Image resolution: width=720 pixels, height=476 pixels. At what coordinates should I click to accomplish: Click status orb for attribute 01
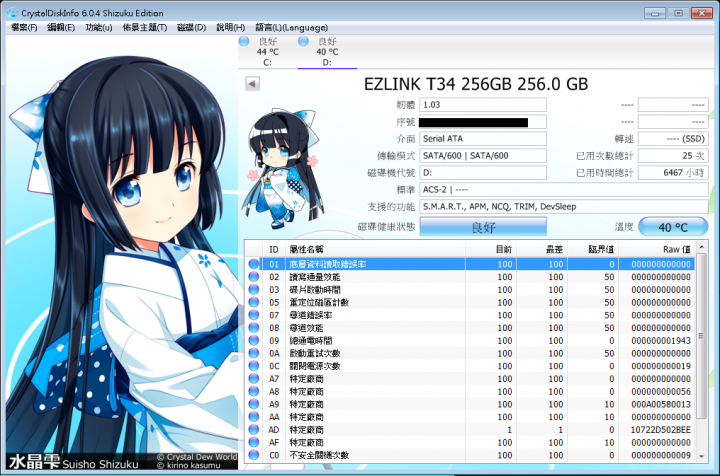click(253, 264)
